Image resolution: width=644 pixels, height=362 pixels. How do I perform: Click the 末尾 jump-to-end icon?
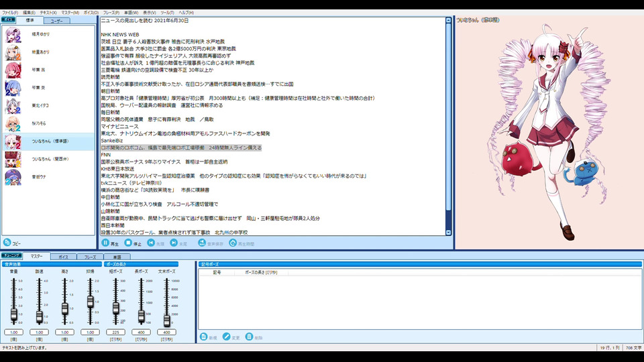pyautogui.click(x=174, y=243)
